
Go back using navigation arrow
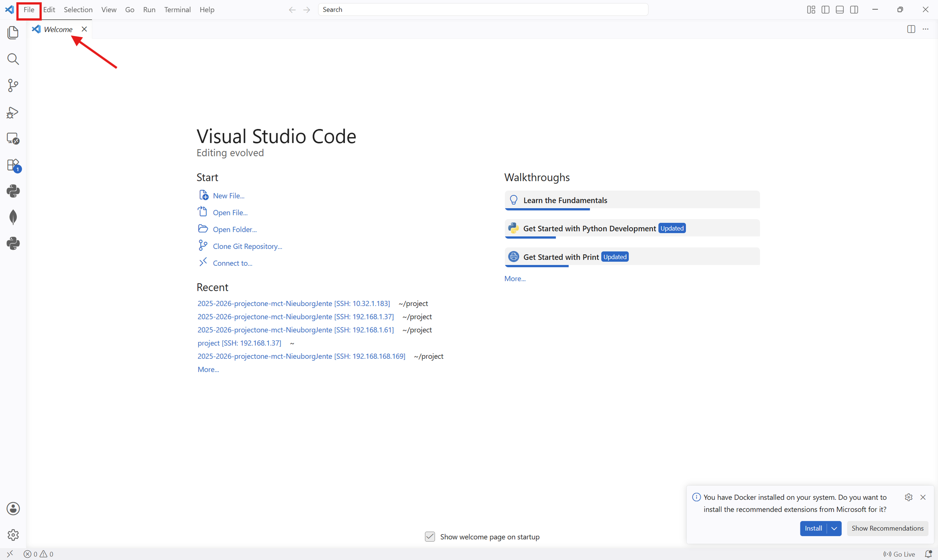point(292,10)
